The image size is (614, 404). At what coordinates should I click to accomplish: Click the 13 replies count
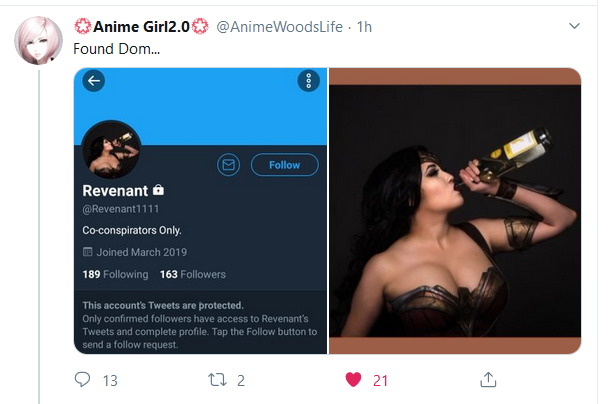[110, 381]
